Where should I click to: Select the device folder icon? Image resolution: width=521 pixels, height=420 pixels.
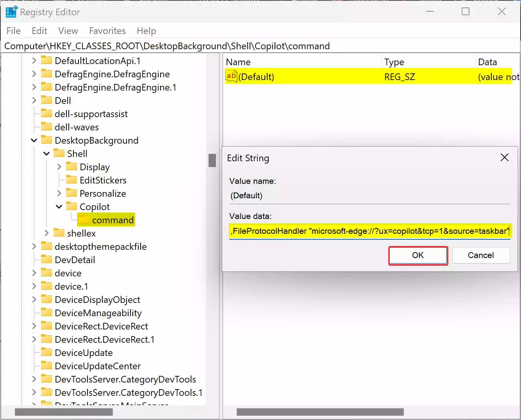(x=46, y=273)
